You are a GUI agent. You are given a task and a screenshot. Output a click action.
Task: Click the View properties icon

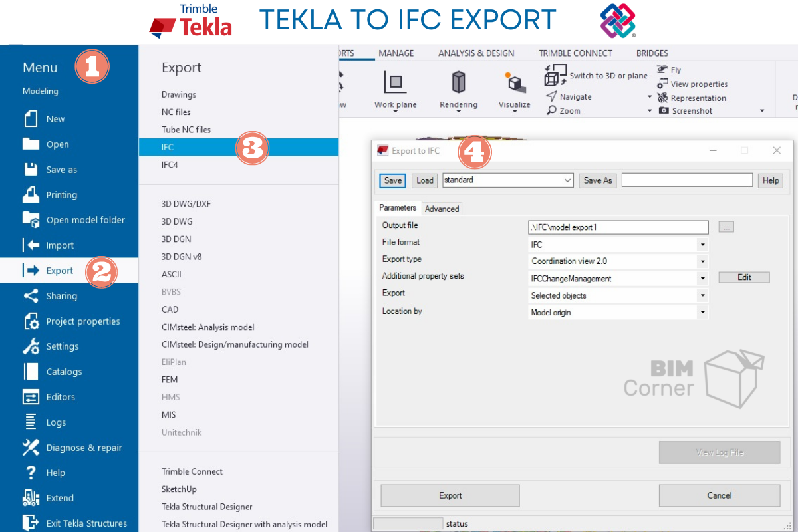pos(662,84)
